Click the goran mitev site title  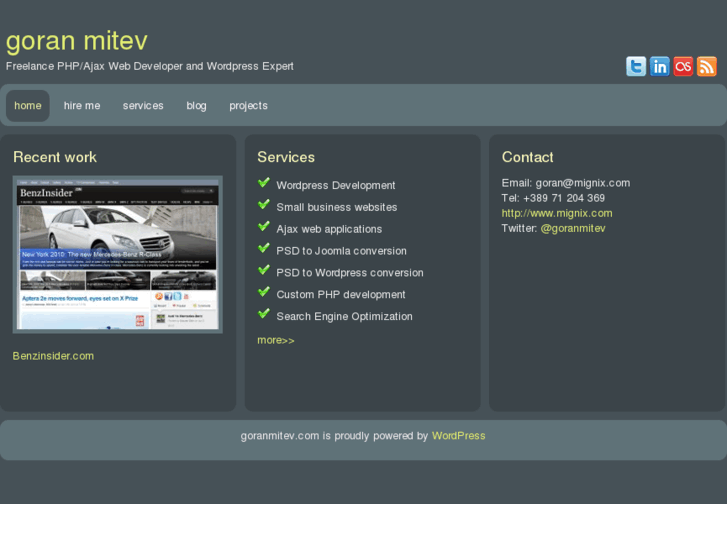coord(77,41)
